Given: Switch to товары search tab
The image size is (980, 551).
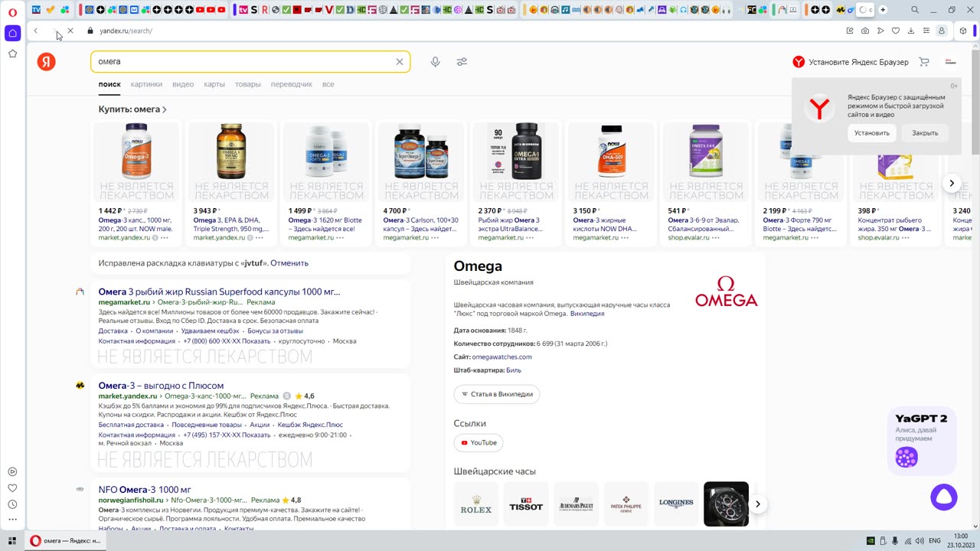Looking at the screenshot, I should point(248,84).
